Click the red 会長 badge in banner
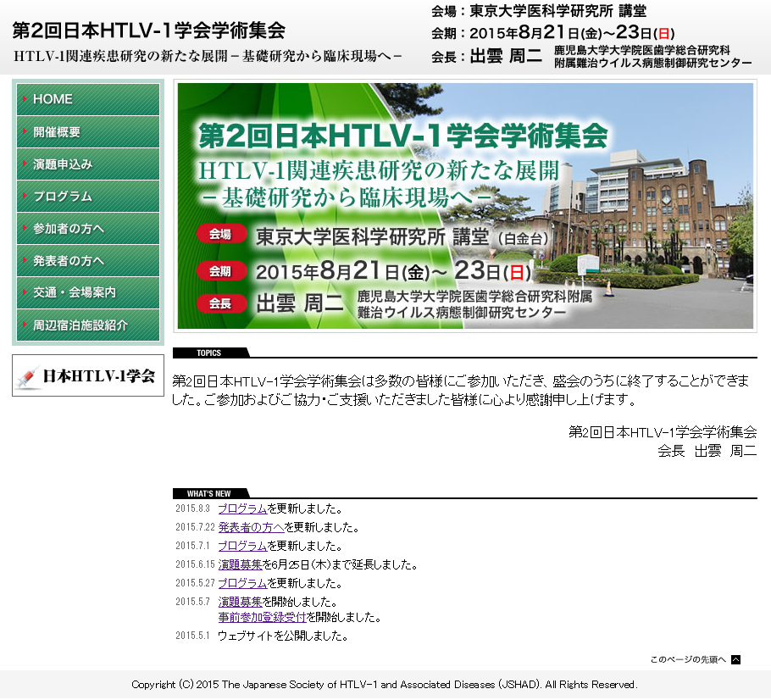The height and width of the screenshot is (700, 771). coord(221,303)
